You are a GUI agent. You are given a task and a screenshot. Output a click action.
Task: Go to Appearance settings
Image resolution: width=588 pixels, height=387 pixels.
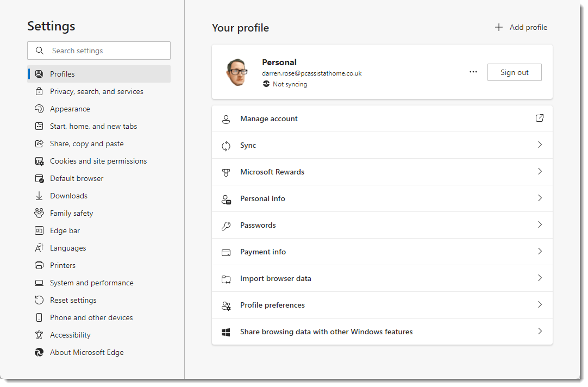(x=99, y=109)
